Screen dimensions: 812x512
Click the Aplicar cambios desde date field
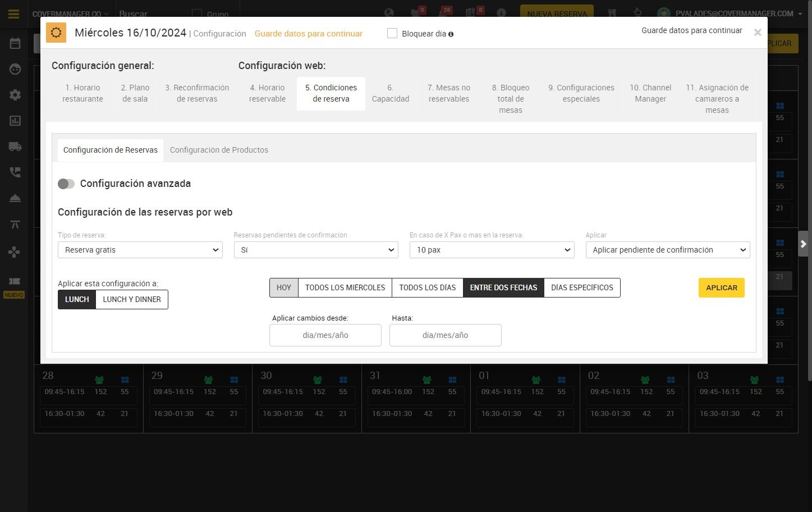325,335
